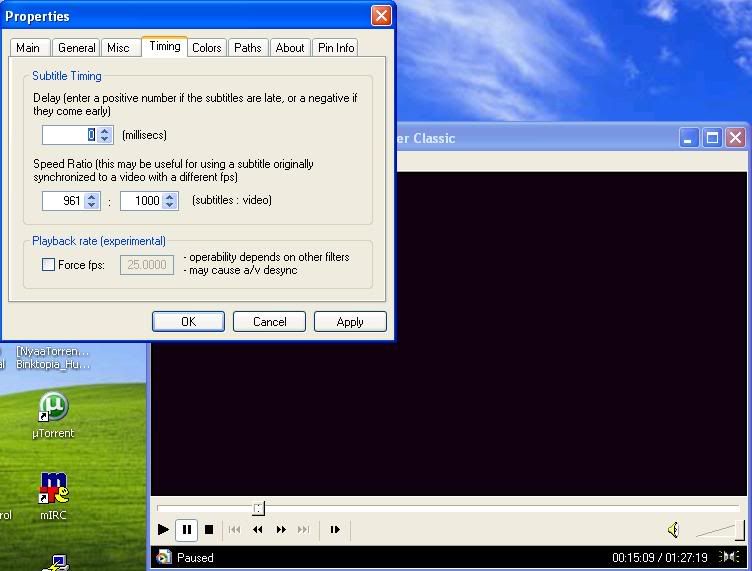Image resolution: width=752 pixels, height=571 pixels.
Task: Click the increase speed (fast forward) icon
Action: pyautogui.click(x=281, y=530)
